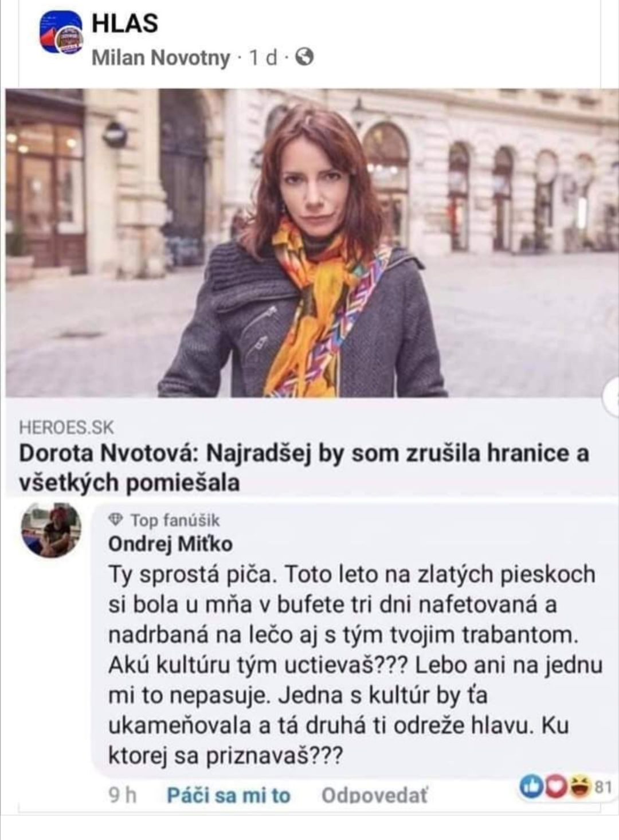The width and height of the screenshot is (619, 840).
Task: Click the globe public-privacy icon
Action: (x=307, y=57)
